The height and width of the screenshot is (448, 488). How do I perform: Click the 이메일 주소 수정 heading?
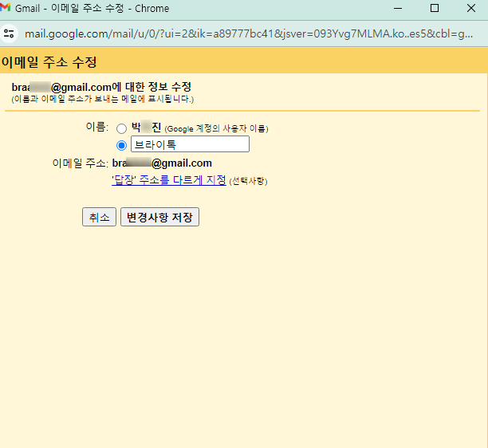49,62
